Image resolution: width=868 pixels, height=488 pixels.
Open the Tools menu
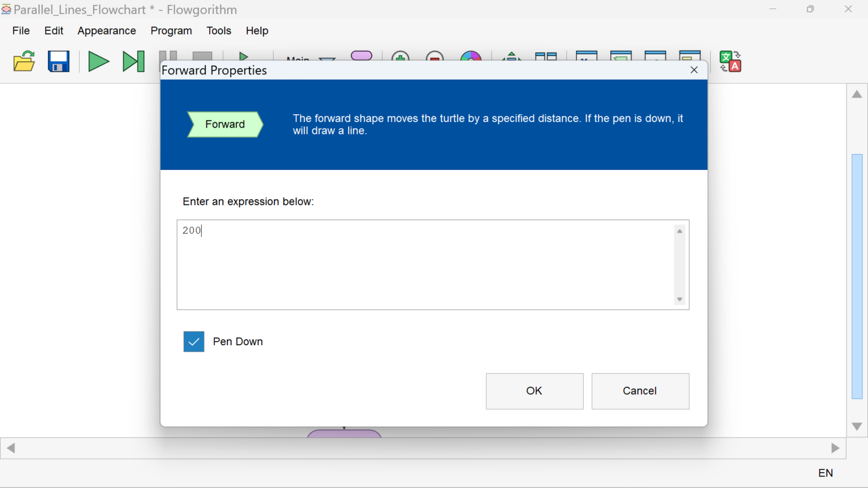click(219, 30)
